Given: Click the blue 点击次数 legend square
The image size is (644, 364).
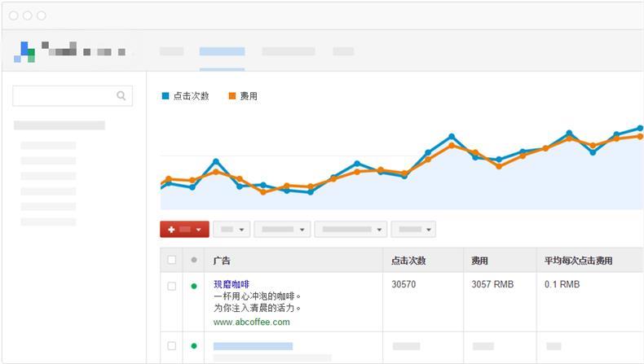Looking at the screenshot, I should (x=165, y=95).
